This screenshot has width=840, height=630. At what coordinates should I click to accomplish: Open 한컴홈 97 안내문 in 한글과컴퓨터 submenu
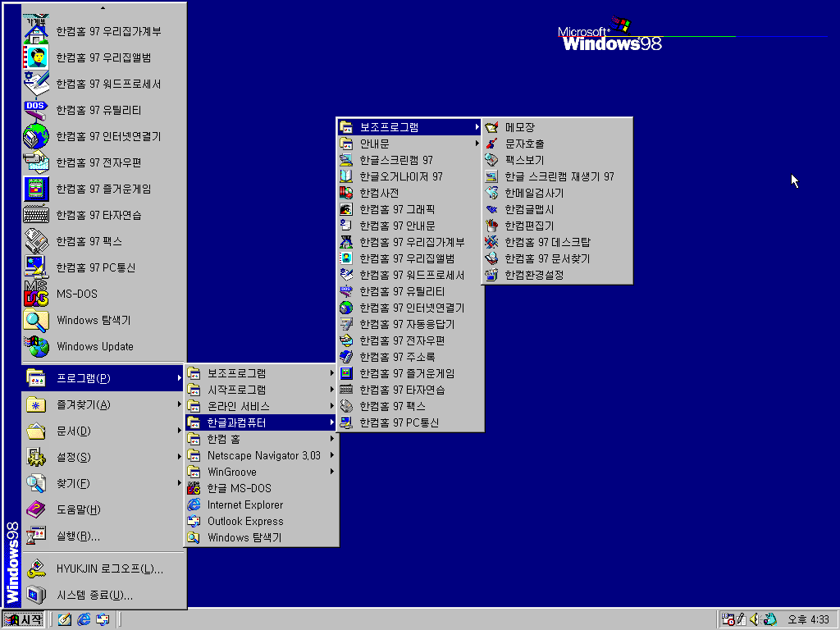(x=410, y=226)
